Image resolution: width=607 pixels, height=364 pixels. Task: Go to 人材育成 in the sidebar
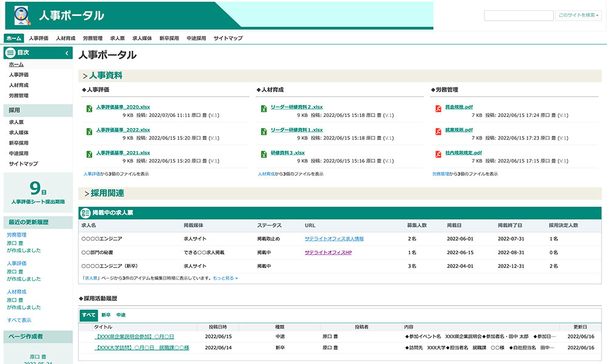point(19,85)
